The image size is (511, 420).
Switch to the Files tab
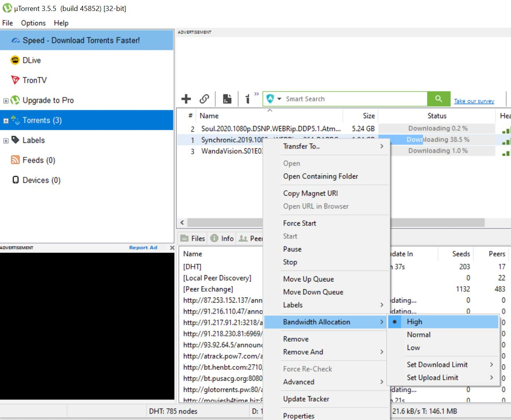tap(193, 238)
